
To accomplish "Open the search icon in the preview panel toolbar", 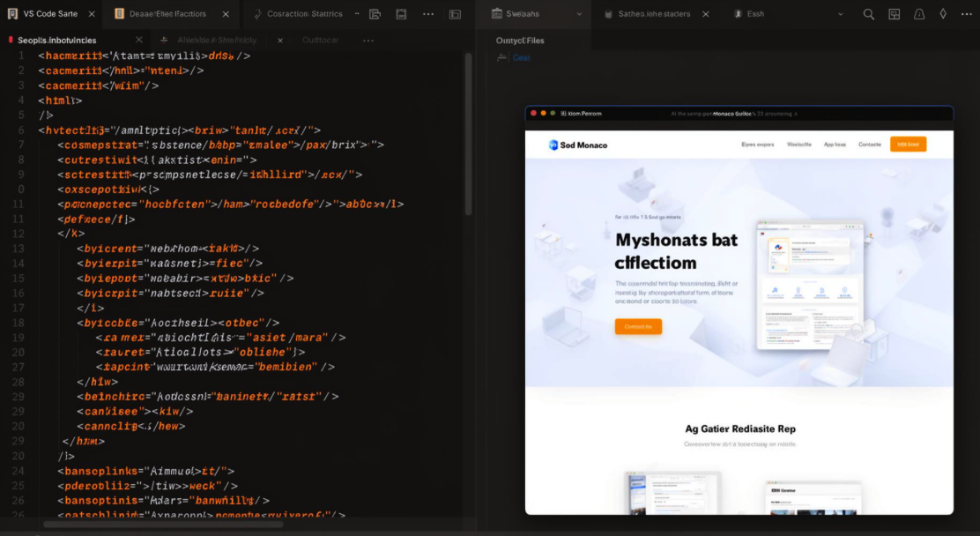I will point(868,14).
